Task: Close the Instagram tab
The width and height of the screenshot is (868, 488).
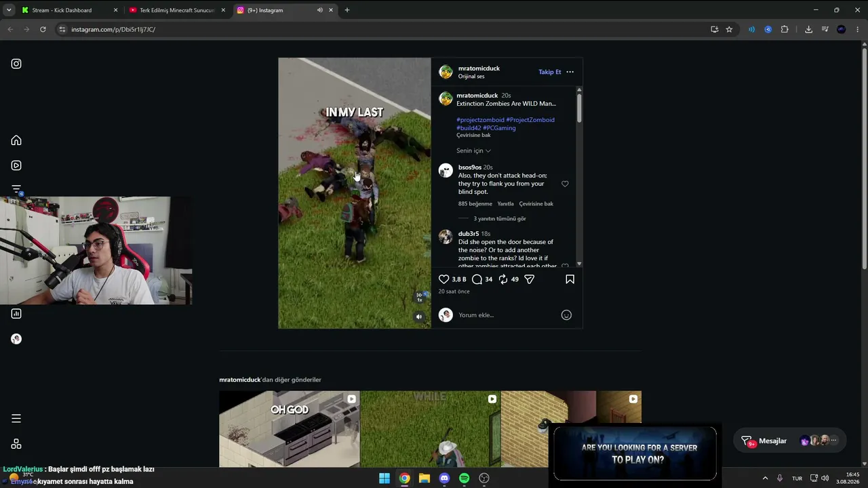Action: tap(331, 10)
